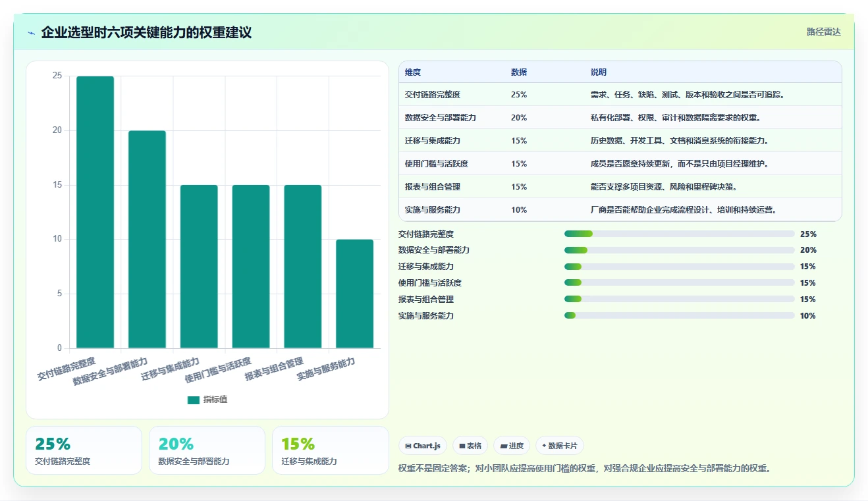Click the 说明 table column header

tap(599, 72)
